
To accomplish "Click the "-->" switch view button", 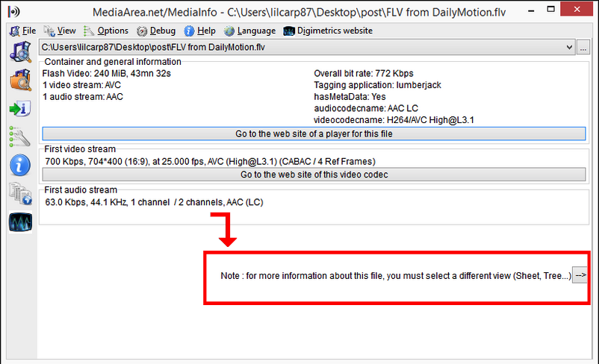I will (580, 275).
